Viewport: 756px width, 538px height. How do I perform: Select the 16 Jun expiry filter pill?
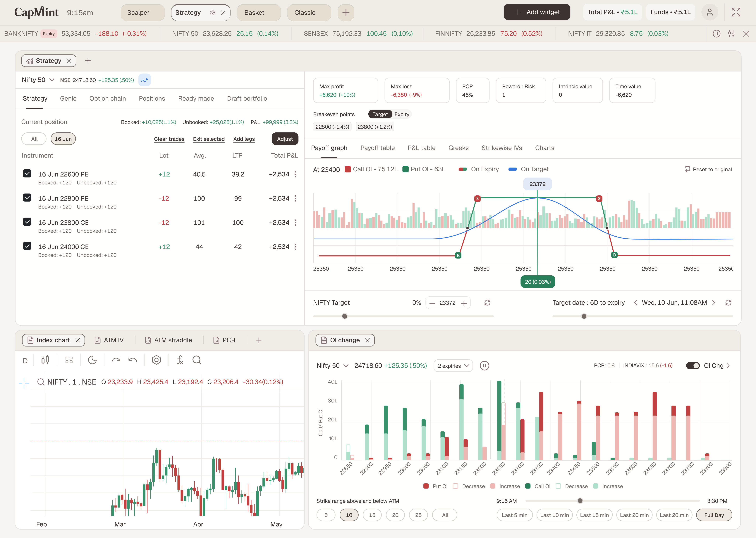click(x=63, y=139)
